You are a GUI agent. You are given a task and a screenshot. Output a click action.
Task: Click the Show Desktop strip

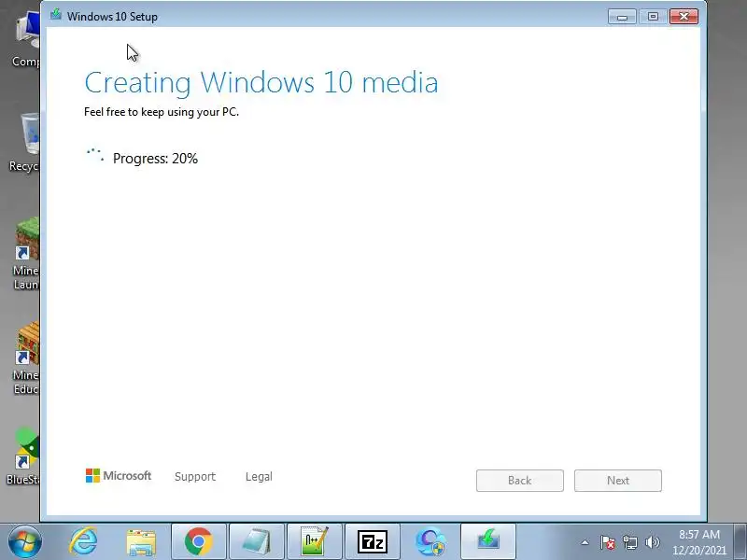(x=740, y=542)
